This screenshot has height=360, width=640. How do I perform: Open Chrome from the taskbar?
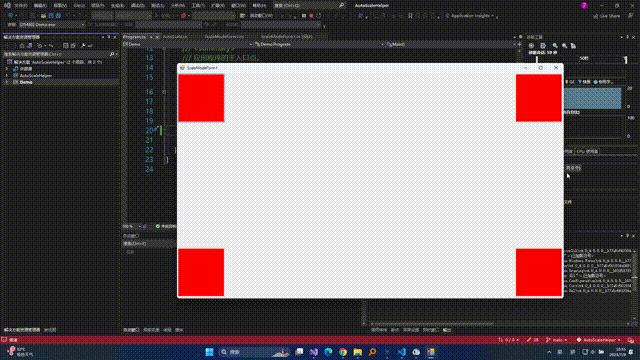click(343, 352)
